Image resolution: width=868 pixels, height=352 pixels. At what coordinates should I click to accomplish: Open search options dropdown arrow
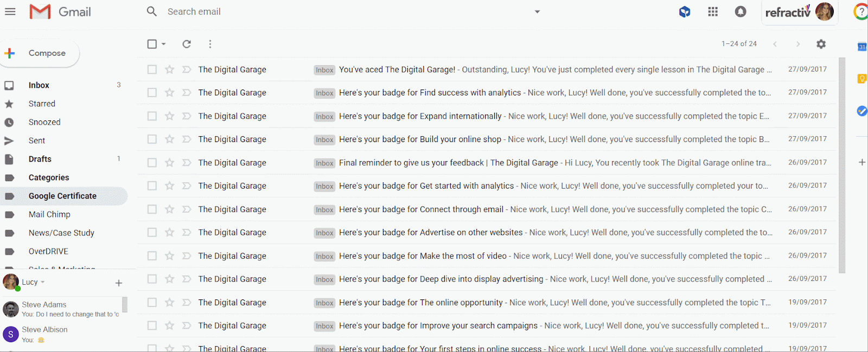point(537,11)
